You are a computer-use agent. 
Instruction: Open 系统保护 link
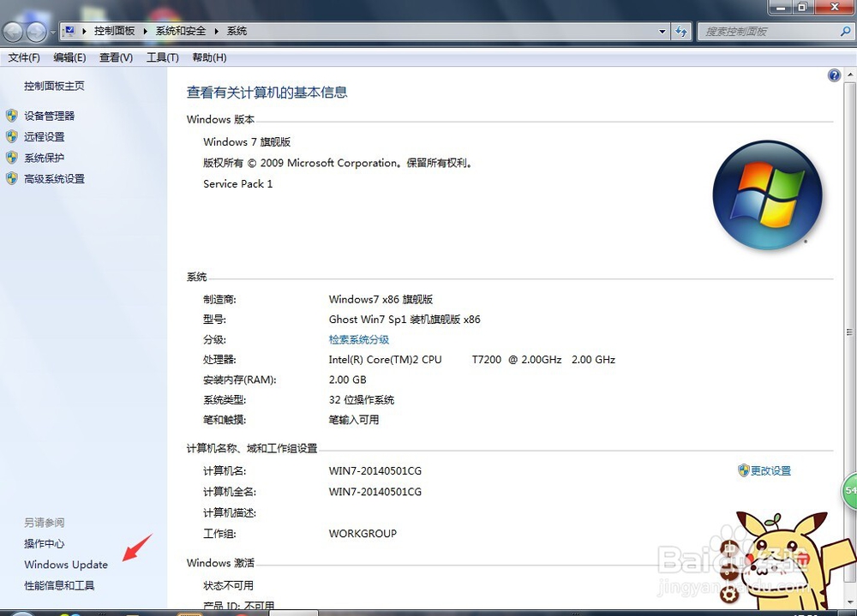[x=45, y=158]
